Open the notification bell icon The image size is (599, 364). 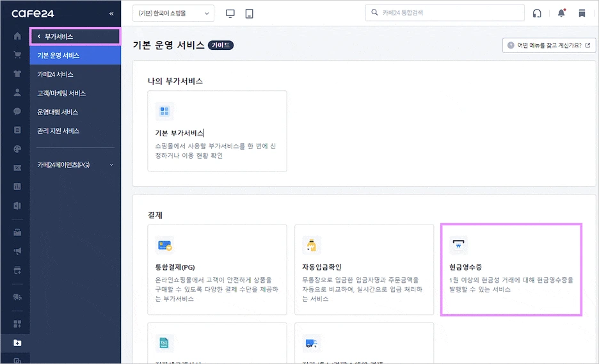561,13
